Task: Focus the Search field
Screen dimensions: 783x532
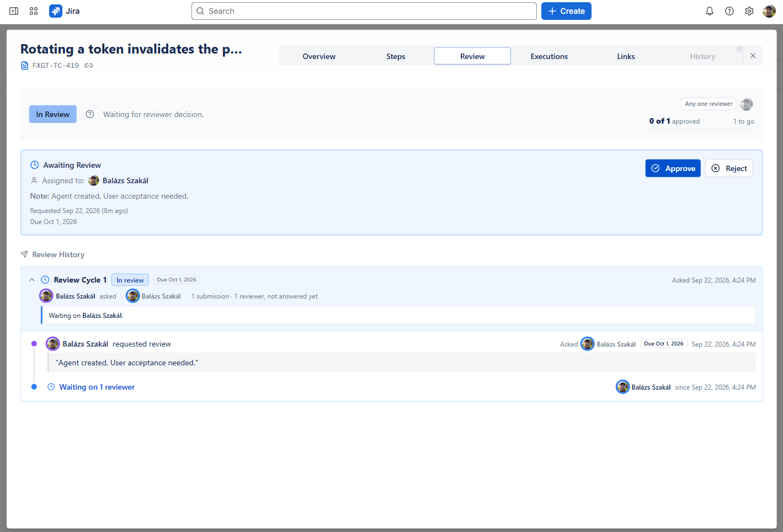Action: tap(364, 11)
